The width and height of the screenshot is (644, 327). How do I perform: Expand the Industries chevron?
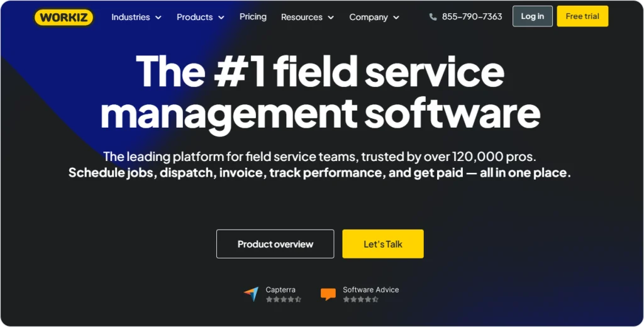point(158,18)
